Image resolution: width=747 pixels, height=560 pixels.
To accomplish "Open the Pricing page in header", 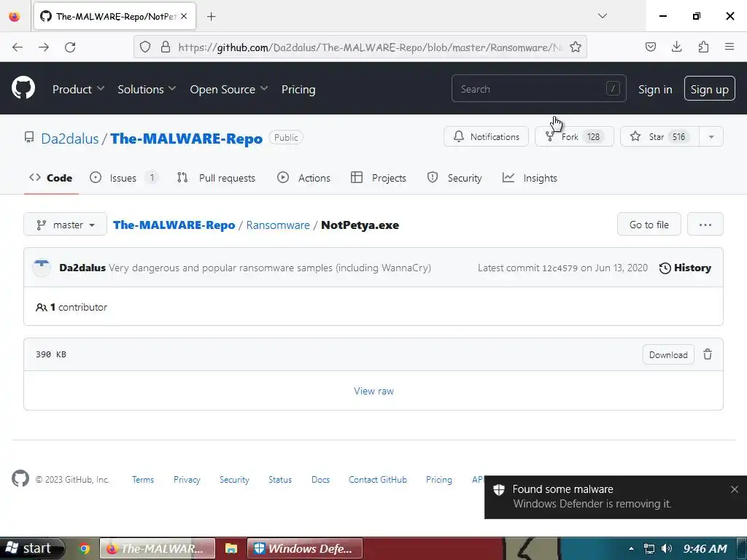I will [x=298, y=89].
